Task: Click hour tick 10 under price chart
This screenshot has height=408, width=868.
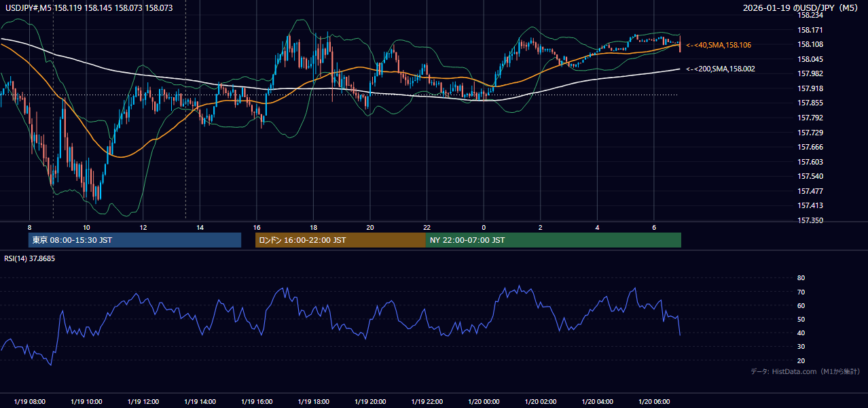Action: (86, 227)
